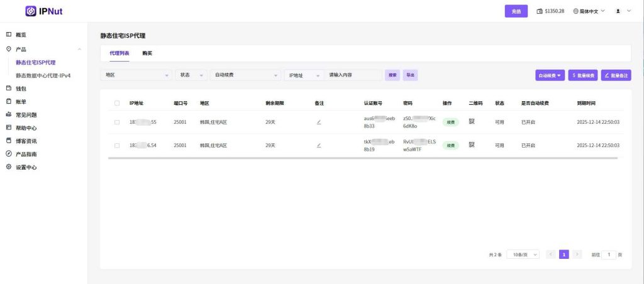Viewport: 644px width, 284px height.
Task: Click the IPNut logo icon
Action: [x=31, y=11]
